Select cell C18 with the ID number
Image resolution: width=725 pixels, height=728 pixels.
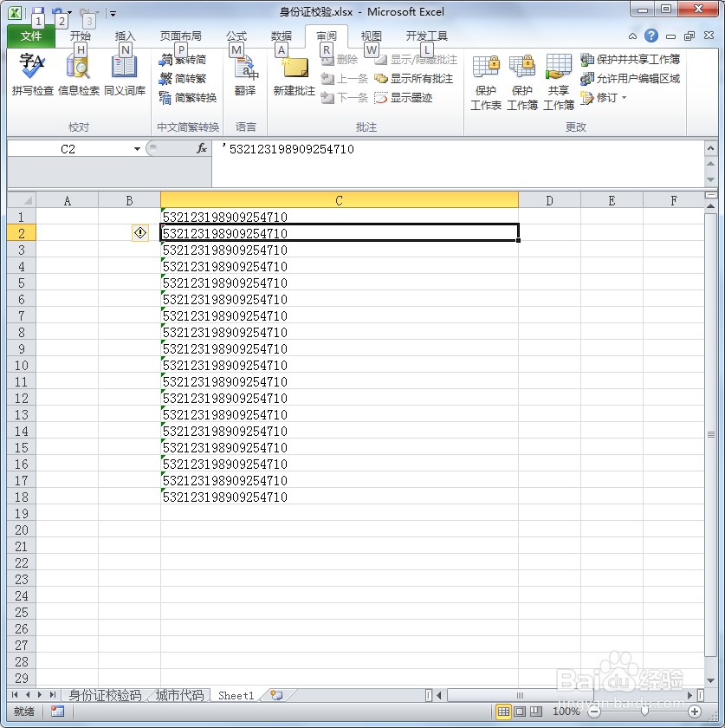pos(340,497)
